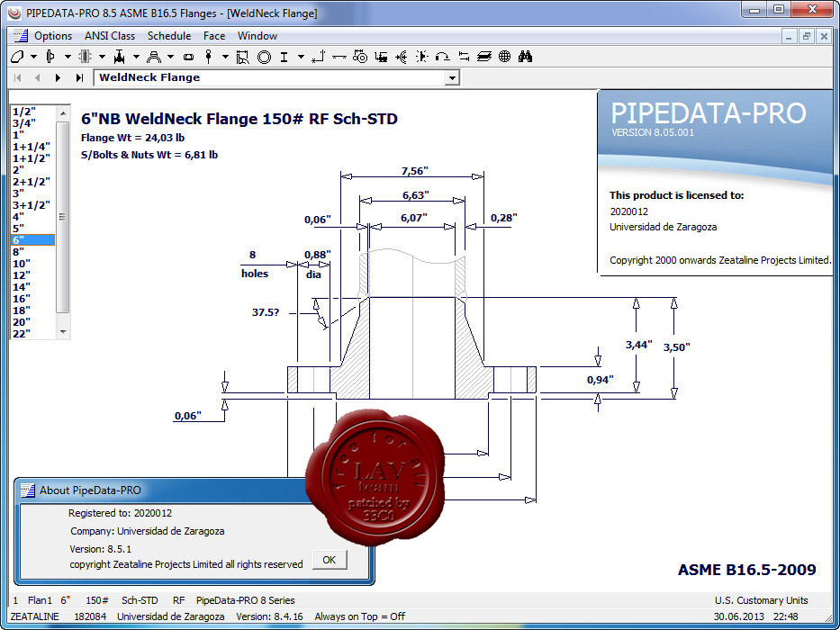Select 10" pipe size in the list
Image resolution: width=840 pixels, height=630 pixels.
(32, 263)
